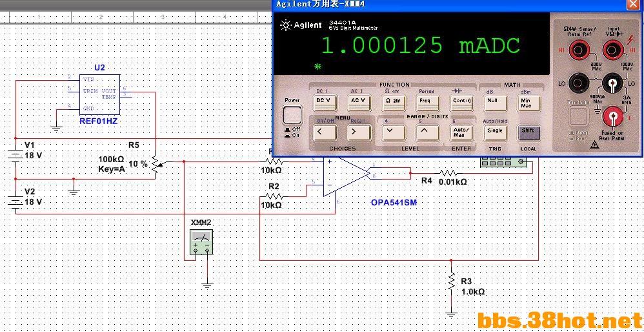Select the R2 10kΩ resistor symbol
Viewport: 644px width, 332px height.
274,196
